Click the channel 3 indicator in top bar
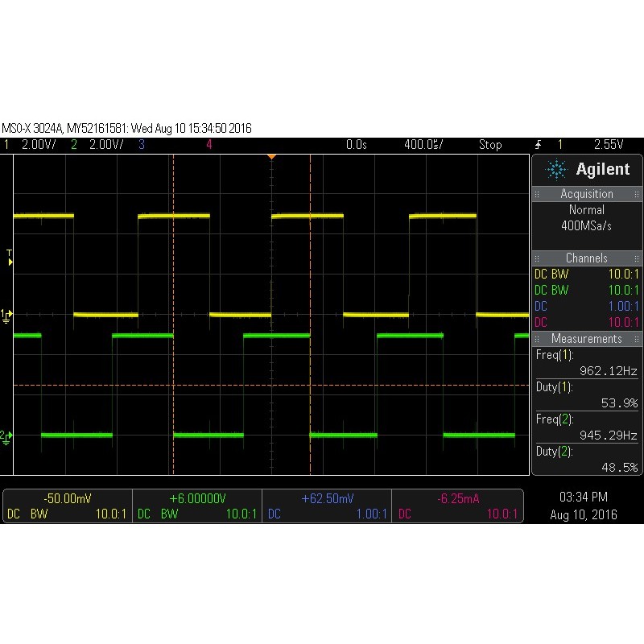 click(x=142, y=145)
